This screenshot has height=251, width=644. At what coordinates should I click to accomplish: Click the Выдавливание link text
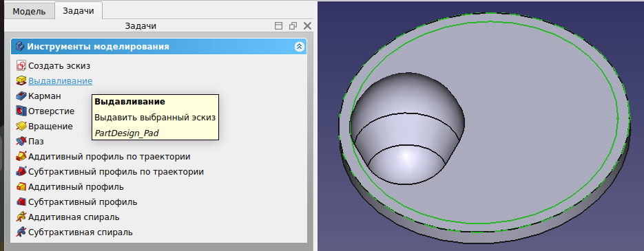click(61, 80)
